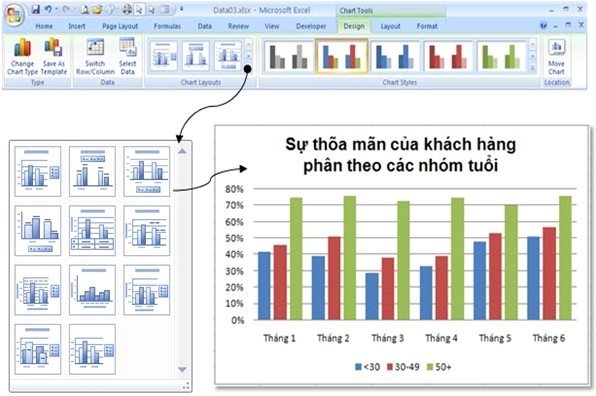Expand the Chart Styles gallery More button
This screenshot has width=596, height=396.
coord(533,68)
